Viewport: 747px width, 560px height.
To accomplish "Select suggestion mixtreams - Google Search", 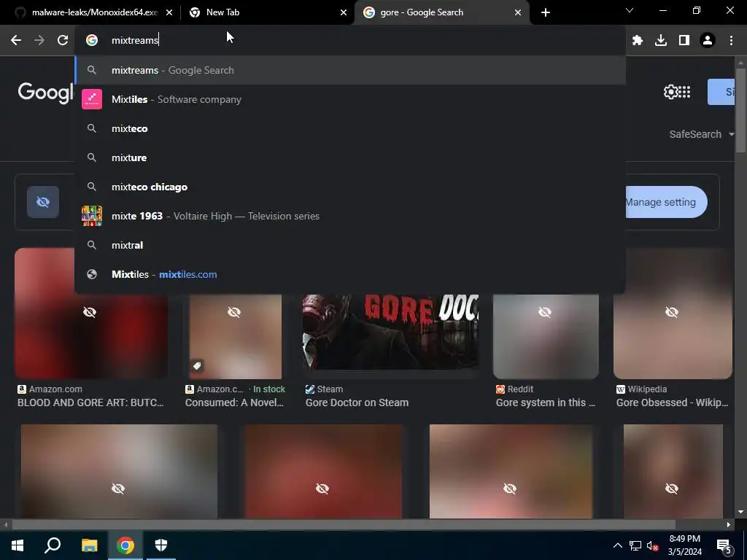I will pyautogui.click(x=350, y=71).
